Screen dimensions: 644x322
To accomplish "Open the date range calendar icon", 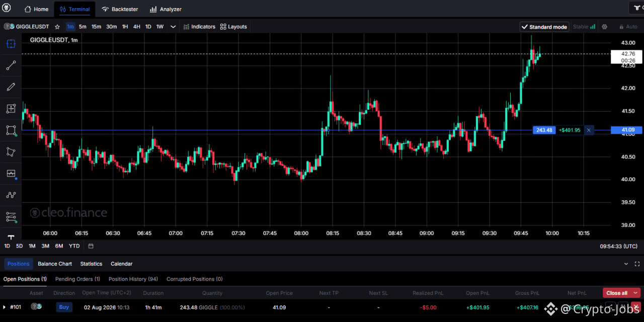I will point(91,246).
